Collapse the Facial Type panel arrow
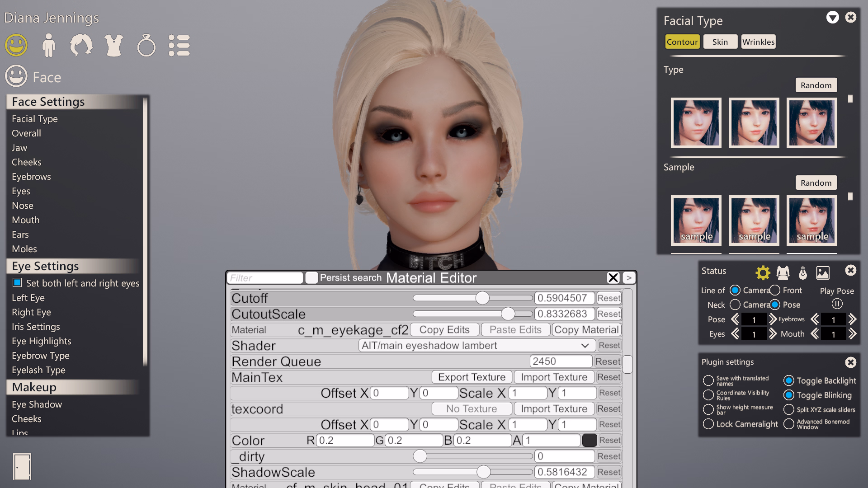 (x=832, y=18)
